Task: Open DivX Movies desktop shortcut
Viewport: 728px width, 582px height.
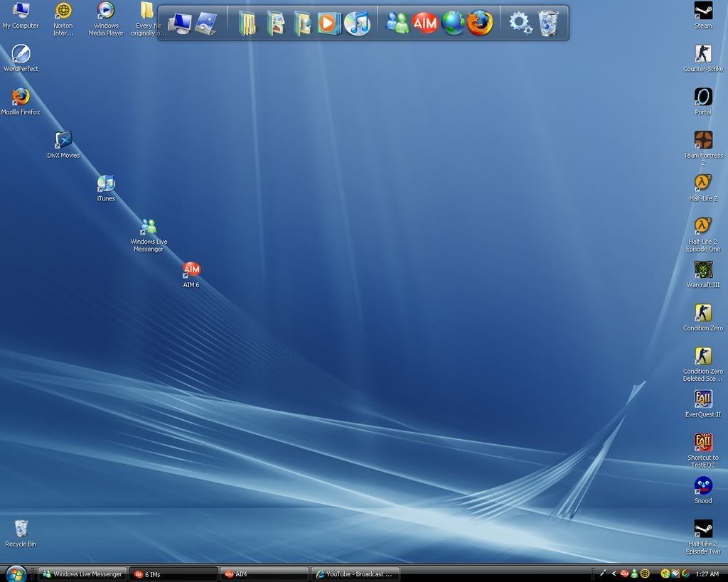Action: [x=63, y=145]
